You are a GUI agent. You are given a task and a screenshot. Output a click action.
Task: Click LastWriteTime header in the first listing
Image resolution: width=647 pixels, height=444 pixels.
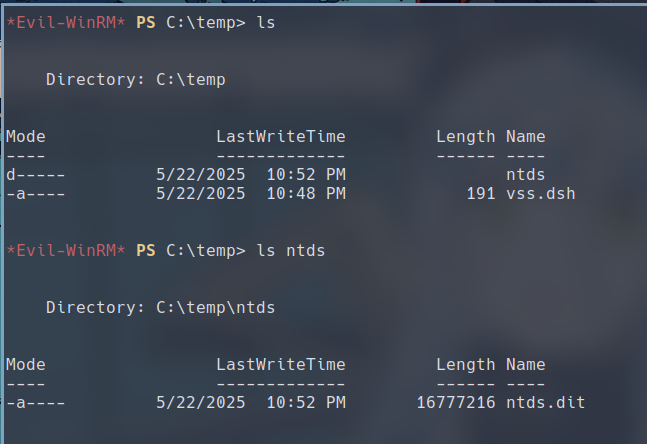280,136
